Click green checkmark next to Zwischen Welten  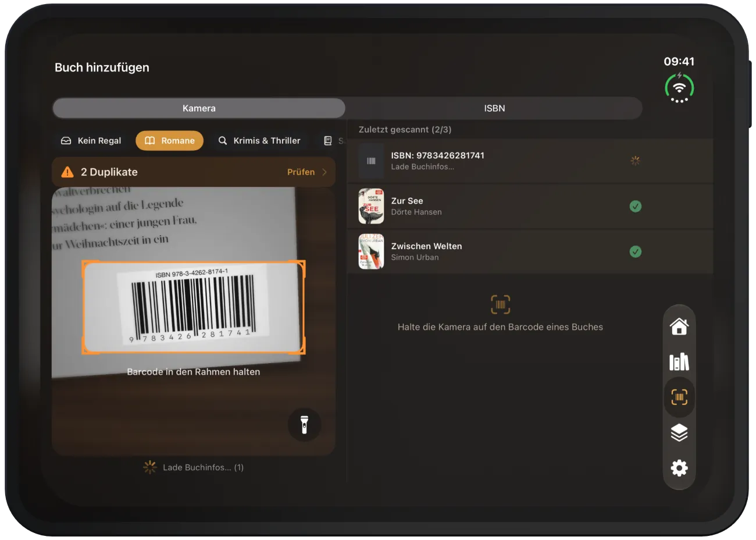pos(636,251)
